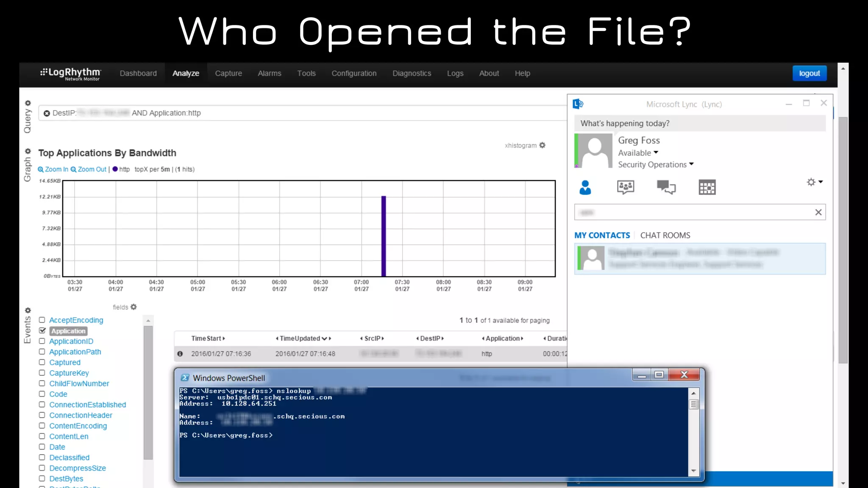Click the Microsoft Lync logo icon

click(x=578, y=104)
